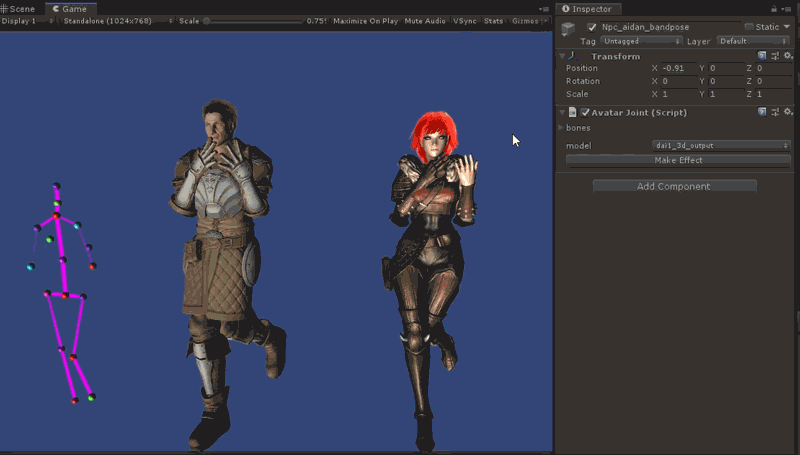Toggle Gizmos in Game view

525,21
